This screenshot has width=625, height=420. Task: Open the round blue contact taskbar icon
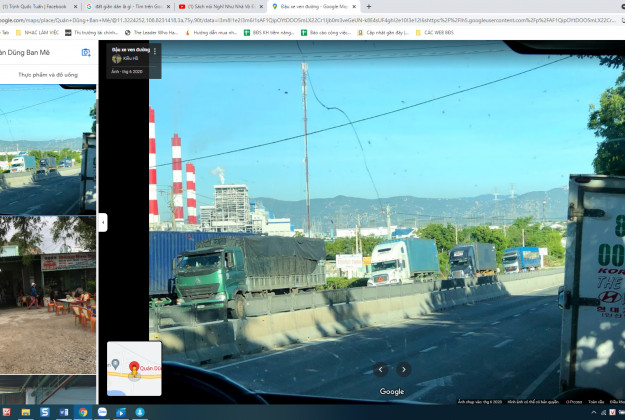pyautogui.click(x=140, y=412)
